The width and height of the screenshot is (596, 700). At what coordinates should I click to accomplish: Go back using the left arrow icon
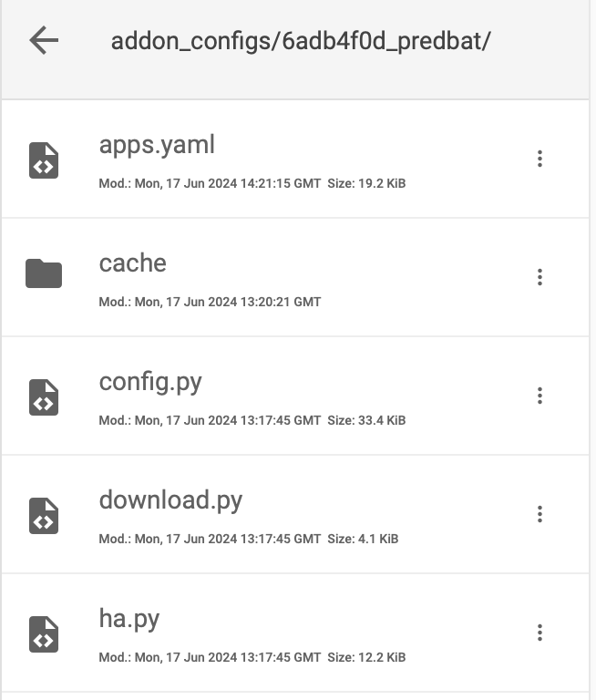click(x=44, y=40)
